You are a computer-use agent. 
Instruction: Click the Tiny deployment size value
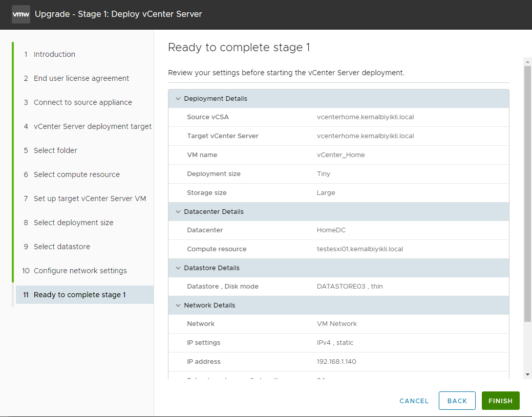(x=323, y=174)
